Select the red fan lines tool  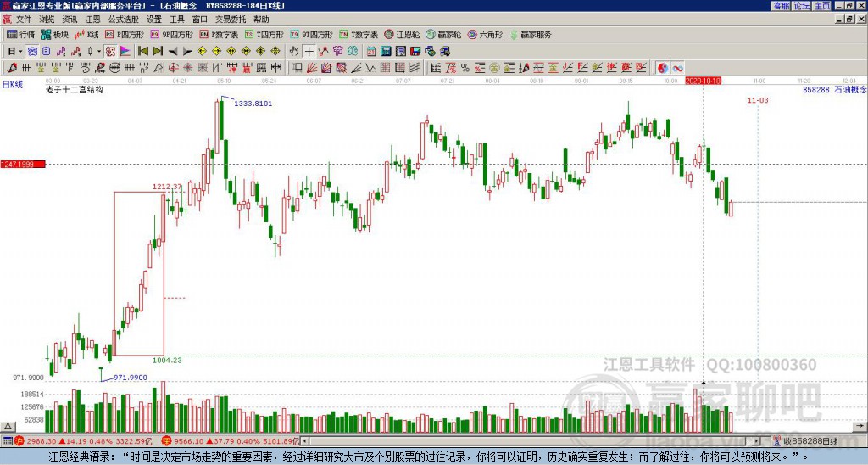[312, 68]
